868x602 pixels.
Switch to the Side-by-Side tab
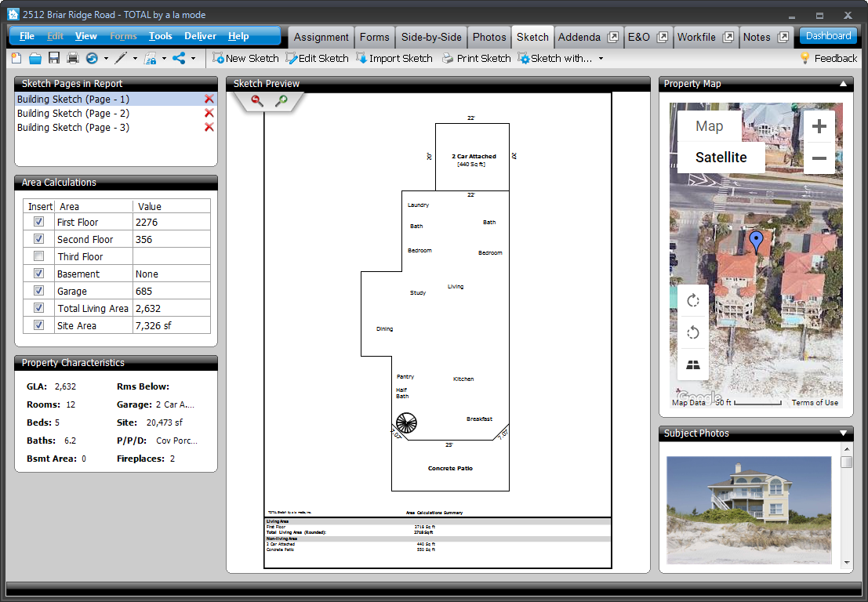430,37
